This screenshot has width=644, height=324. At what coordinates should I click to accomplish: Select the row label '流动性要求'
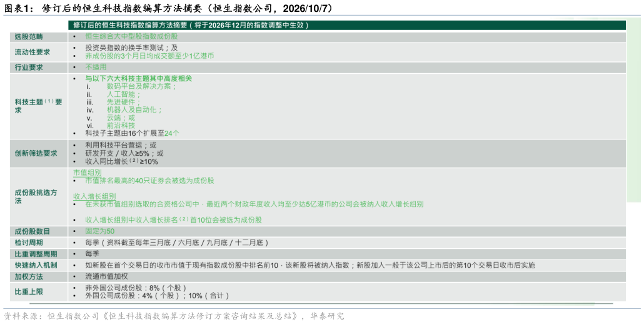(32, 52)
